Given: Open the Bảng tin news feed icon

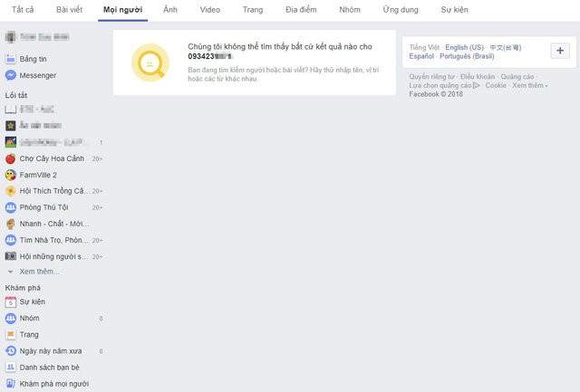Looking at the screenshot, I should point(10,59).
